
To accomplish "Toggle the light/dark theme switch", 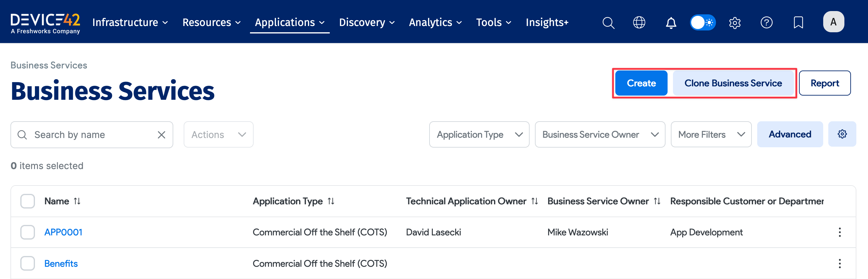I will click(703, 22).
